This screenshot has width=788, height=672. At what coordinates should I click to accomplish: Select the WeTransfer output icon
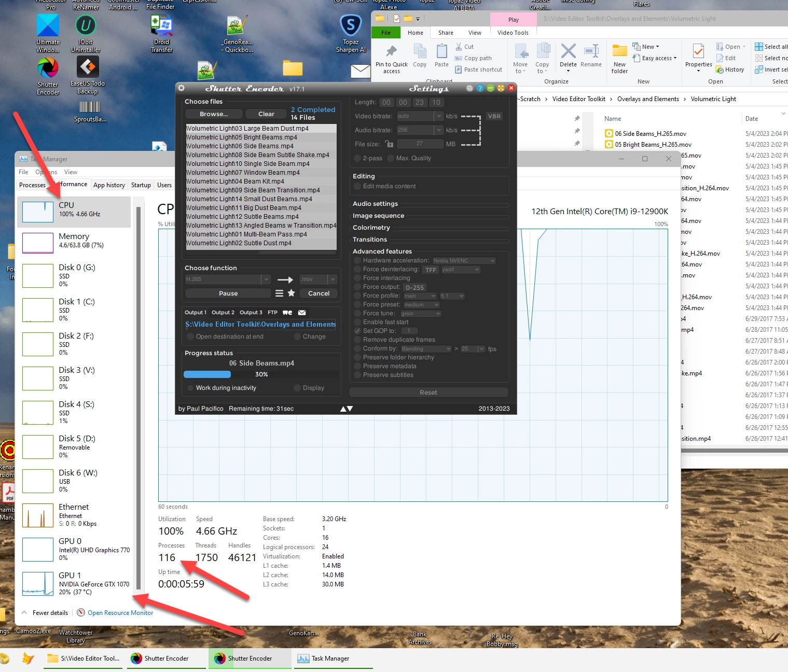pos(287,313)
